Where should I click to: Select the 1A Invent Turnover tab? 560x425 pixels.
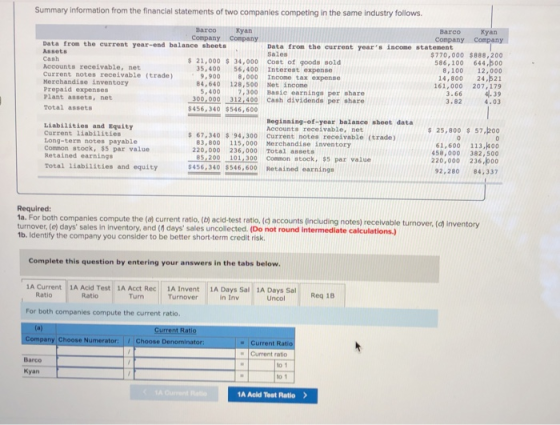tap(183, 293)
